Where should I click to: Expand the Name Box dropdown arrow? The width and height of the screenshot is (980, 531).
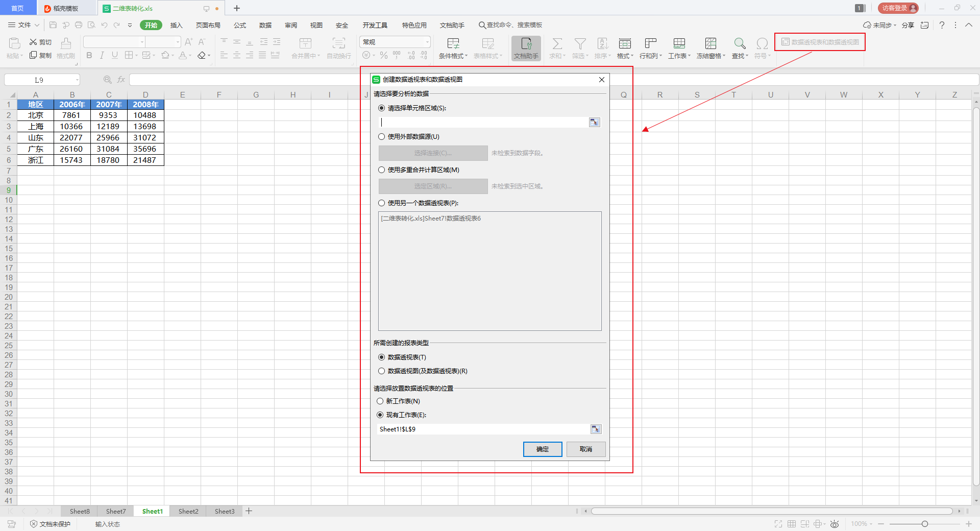pyautogui.click(x=77, y=80)
